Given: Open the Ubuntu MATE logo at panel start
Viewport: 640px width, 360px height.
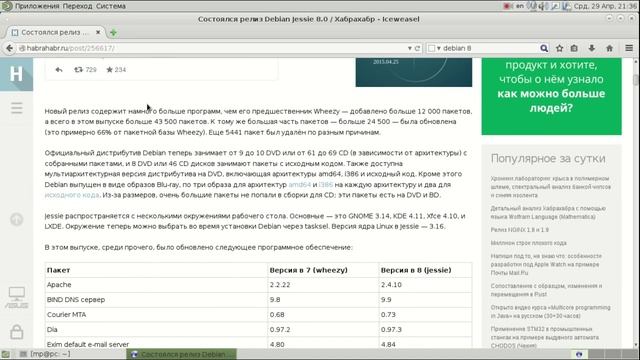Looking at the screenshot, I should [x=7, y=6].
